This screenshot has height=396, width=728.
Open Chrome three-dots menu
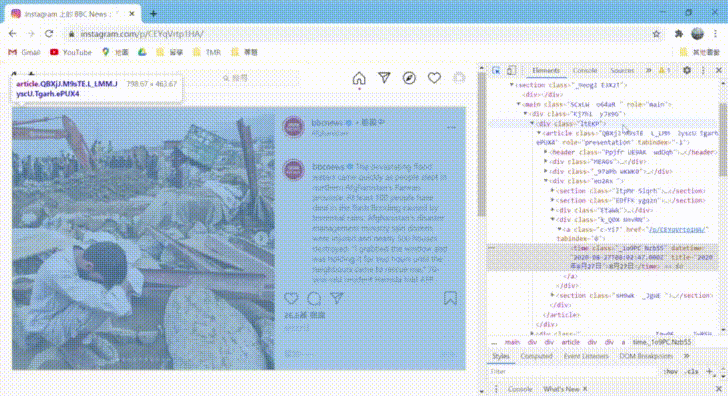point(715,33)
